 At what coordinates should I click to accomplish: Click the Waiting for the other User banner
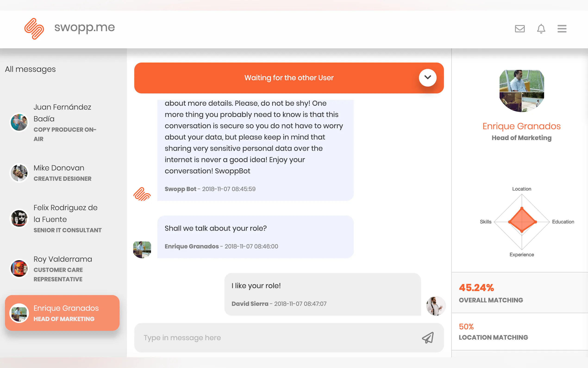click(289, 78)
